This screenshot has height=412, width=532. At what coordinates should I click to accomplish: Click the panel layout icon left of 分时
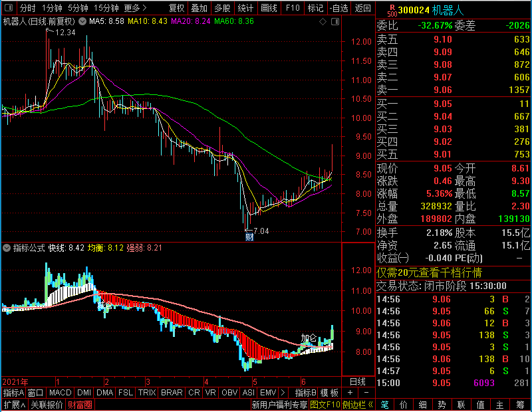click(x=9, y=8)
